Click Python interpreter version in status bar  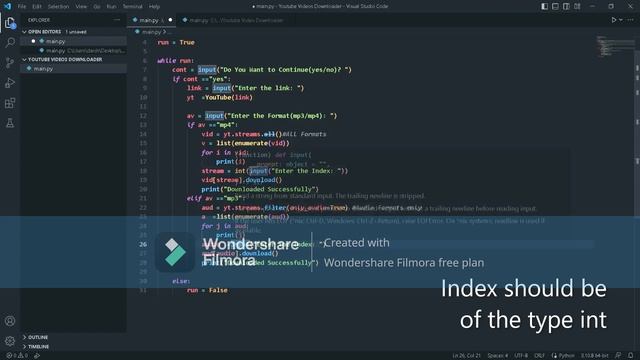[x=595, y=356]
